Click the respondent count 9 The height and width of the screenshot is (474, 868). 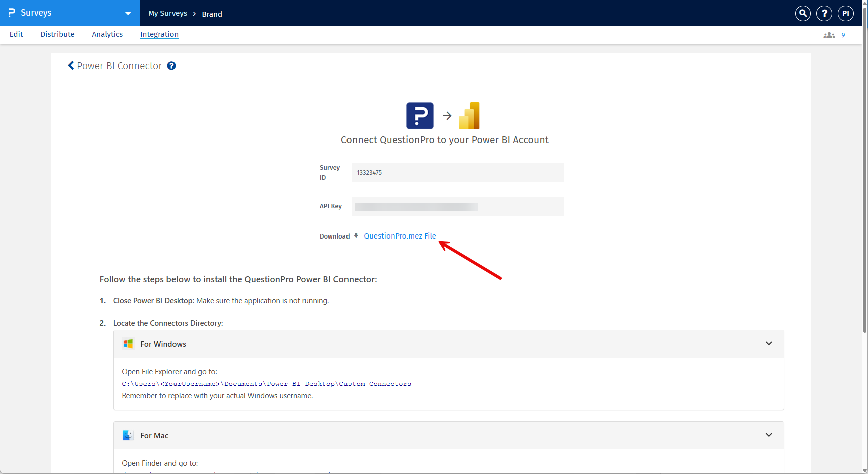pyautogui.click(x=843, y=35)
